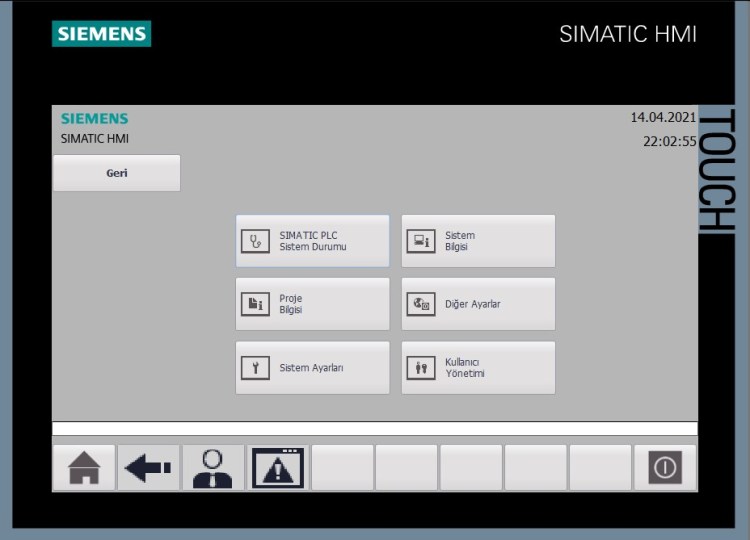Open Sistem Ayarları with wrench icon

click(312, 368)
